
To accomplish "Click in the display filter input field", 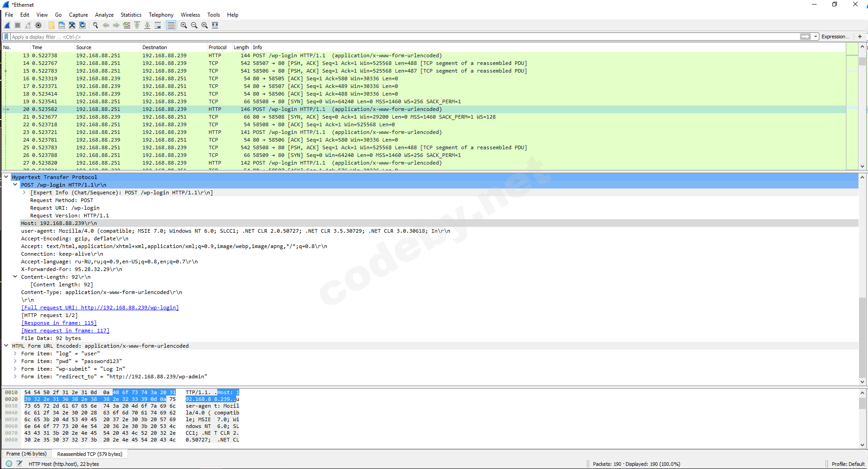I will [x=405, y=37].
